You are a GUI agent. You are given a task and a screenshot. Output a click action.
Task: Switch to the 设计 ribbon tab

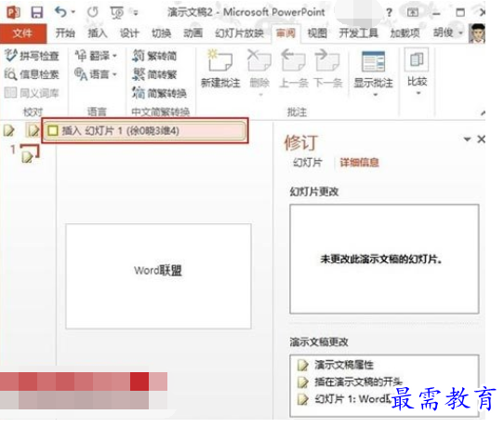[x=129, y=33]
